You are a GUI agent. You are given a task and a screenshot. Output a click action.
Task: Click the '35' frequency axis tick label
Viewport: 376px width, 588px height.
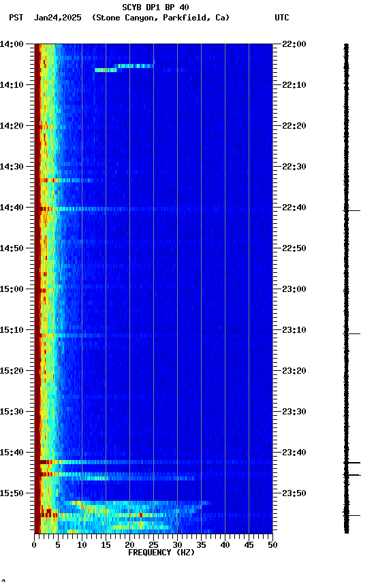click(201, 545)
